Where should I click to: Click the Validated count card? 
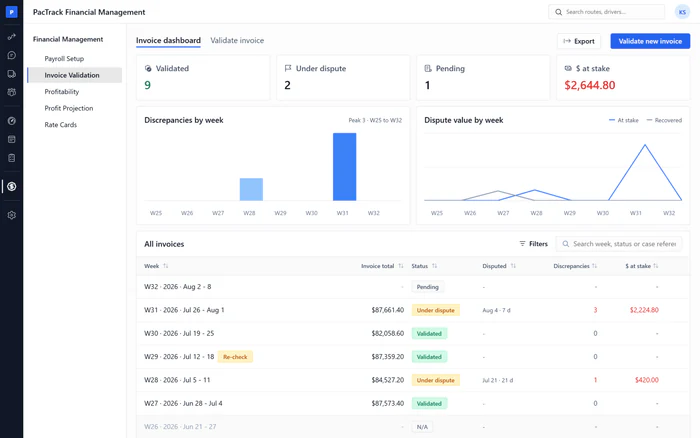point(203,78)
